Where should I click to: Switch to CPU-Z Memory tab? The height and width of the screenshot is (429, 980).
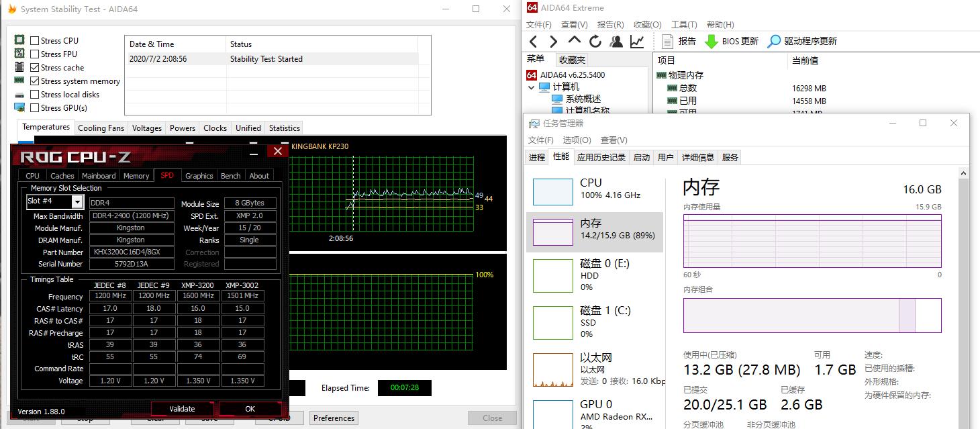[136, 175]
